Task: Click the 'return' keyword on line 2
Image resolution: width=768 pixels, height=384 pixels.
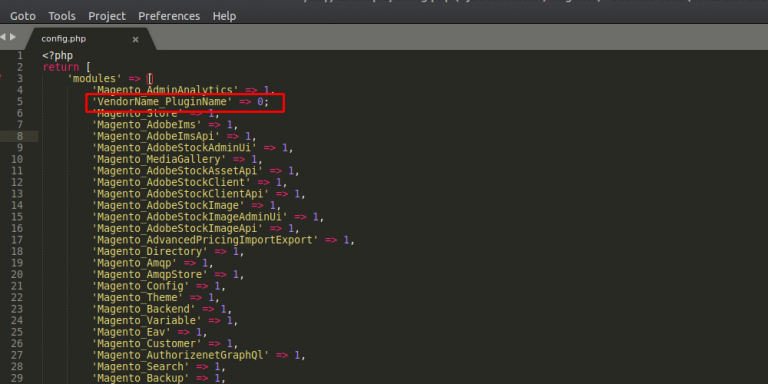Action: [61, 67]
